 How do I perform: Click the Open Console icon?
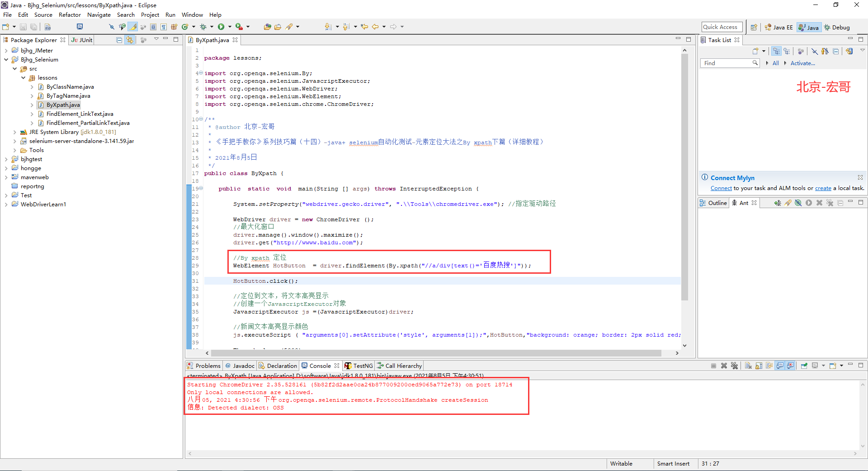833,366
